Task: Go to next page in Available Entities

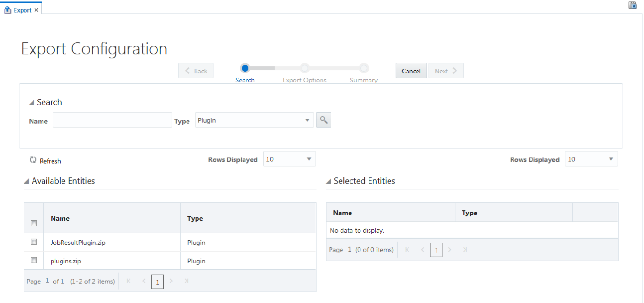Action: [x=171, y=282]
